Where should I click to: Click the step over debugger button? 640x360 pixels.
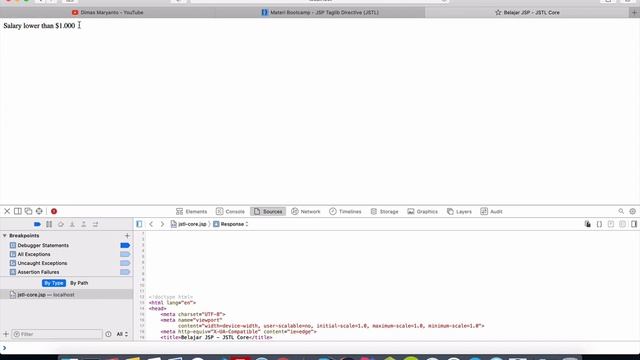click(x=61, y=224)
